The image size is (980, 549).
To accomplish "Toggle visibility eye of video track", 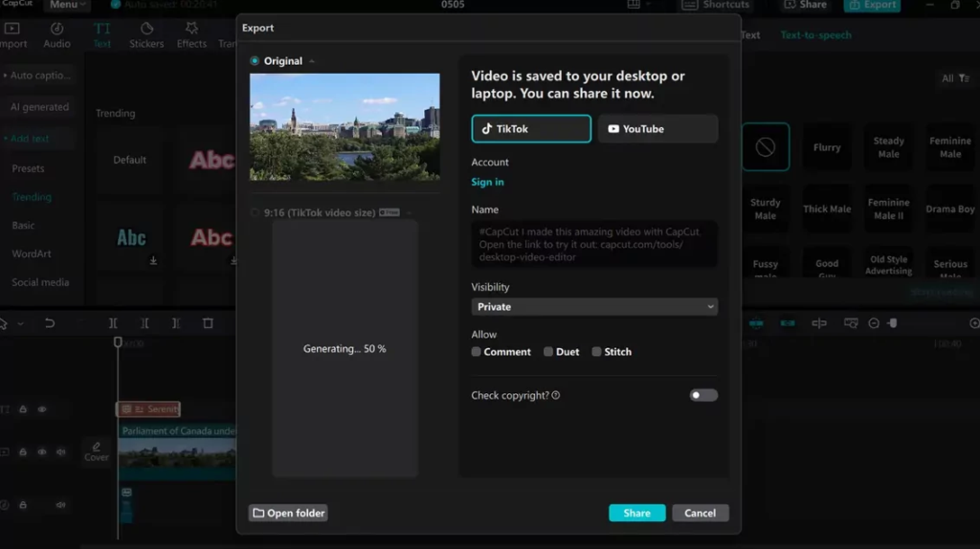I will [x=42, y=451].
